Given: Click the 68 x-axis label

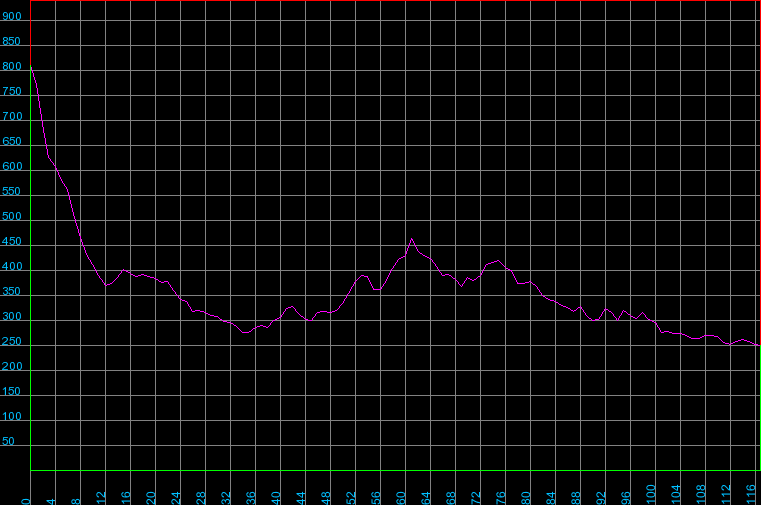Looking at the screenshot, I should 451,498.
